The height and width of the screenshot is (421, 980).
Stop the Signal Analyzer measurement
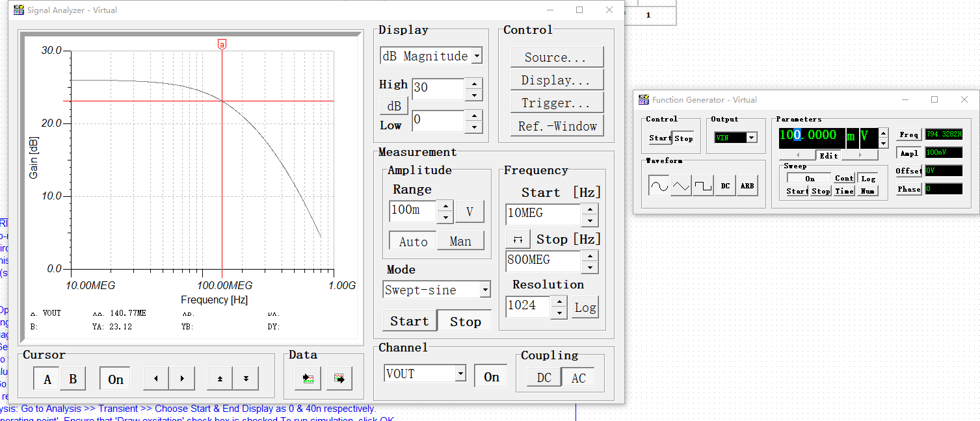465,321
